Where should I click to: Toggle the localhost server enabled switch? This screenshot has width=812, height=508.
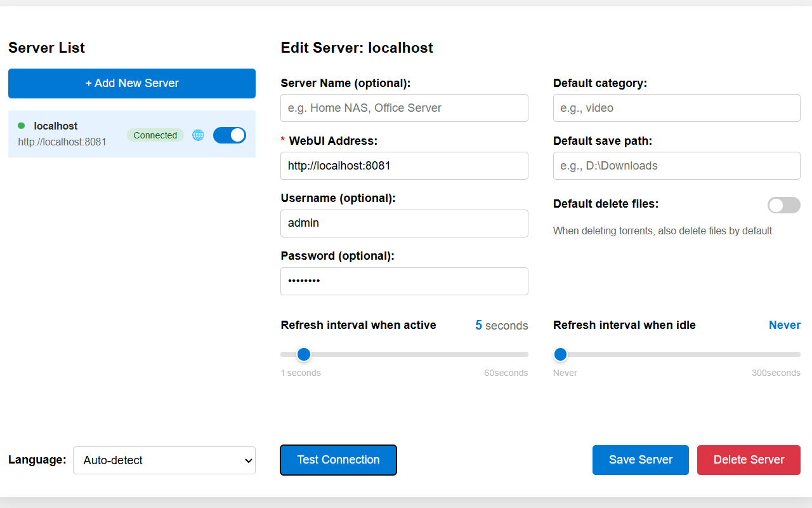click(229, 135)
